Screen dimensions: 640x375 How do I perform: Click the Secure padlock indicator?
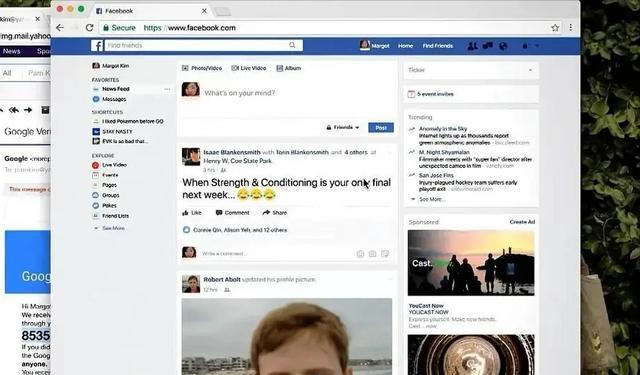(x=119, y=28)
